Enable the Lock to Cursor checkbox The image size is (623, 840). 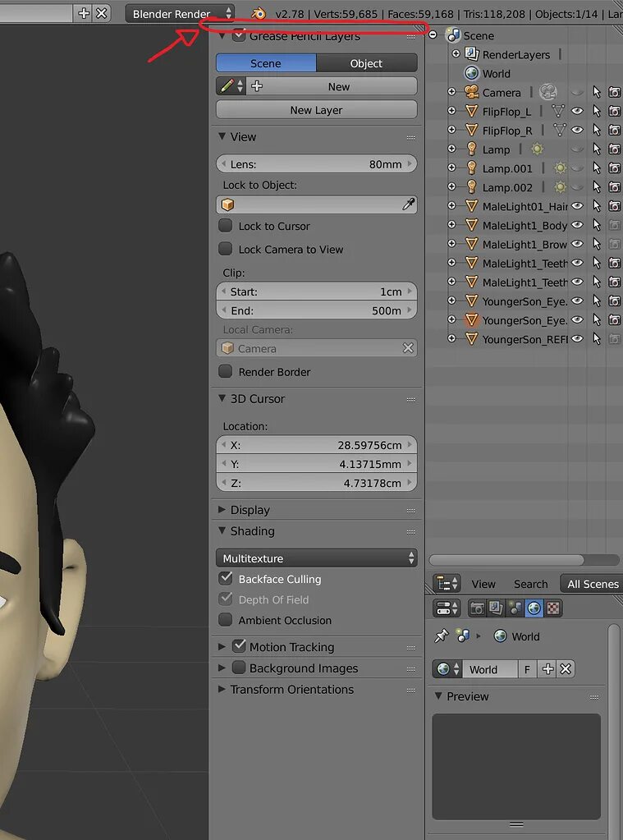tap(226, 226)
